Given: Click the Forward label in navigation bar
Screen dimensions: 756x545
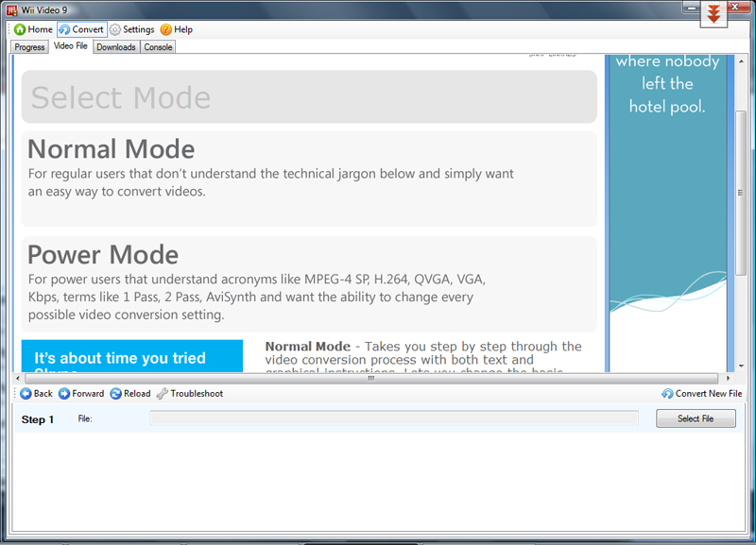Looking at the screenshot, I should (88, 394).
